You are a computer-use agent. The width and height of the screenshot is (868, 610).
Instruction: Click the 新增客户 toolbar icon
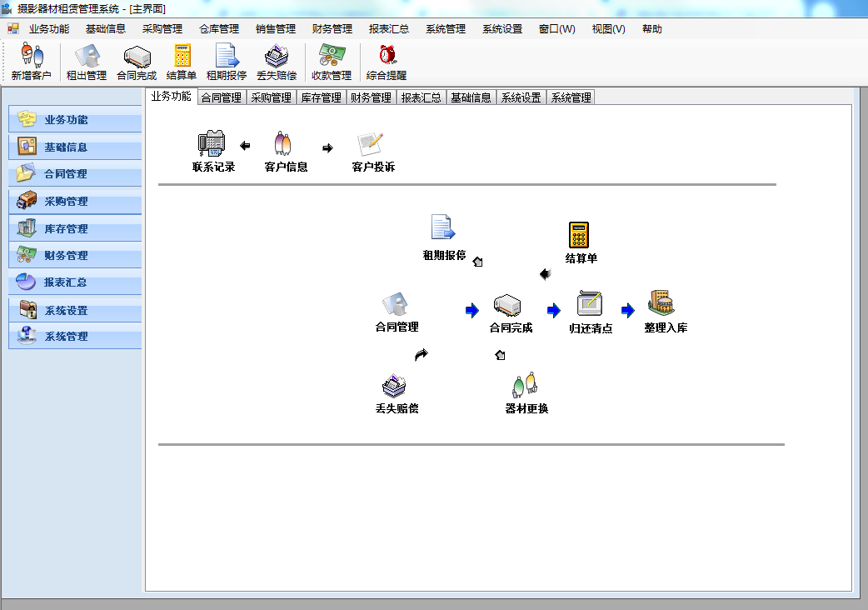(32, 60)
